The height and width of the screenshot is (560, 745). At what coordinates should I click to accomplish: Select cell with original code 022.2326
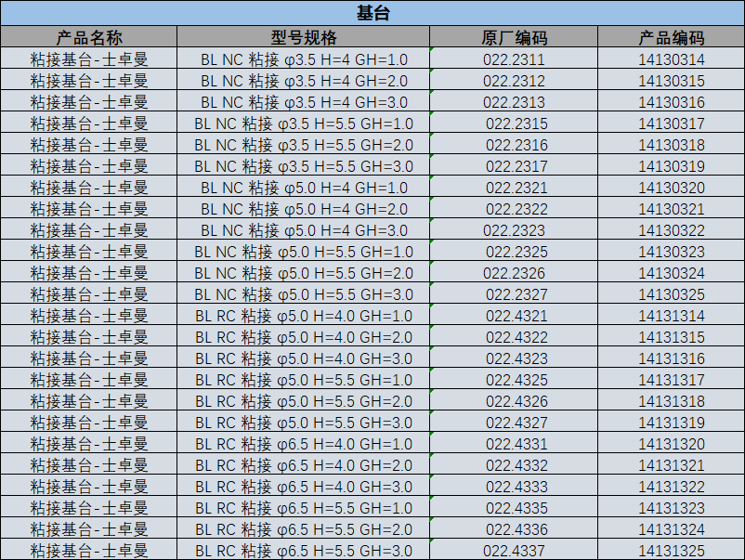tap(514, 272)
